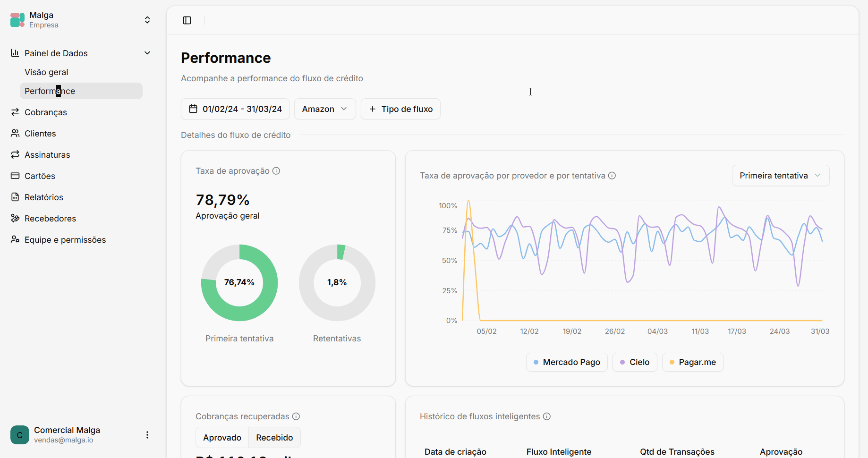Click the Painel de Dados chart icon

tap(15, 53)
